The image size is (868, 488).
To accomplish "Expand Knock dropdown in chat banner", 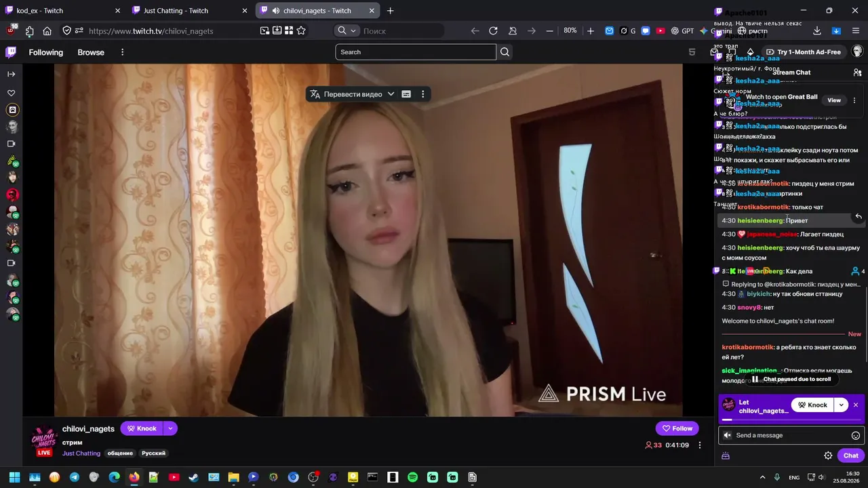I will click(841, 405).
